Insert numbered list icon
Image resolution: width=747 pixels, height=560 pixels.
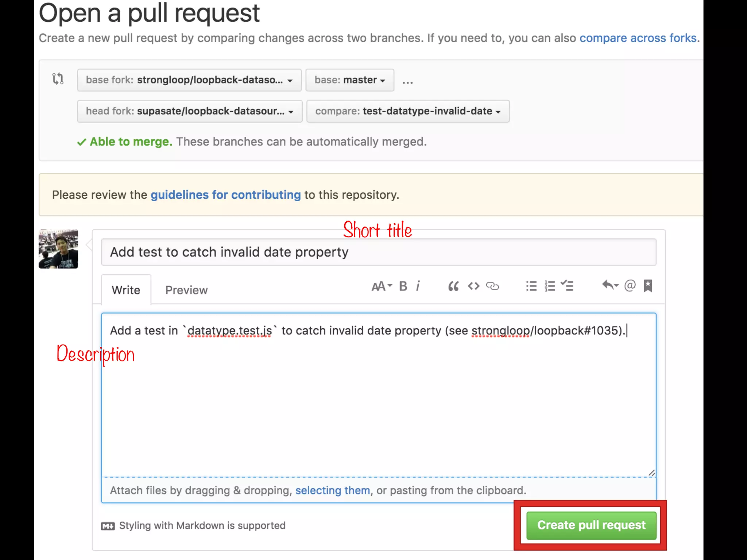tap(549, 286)
